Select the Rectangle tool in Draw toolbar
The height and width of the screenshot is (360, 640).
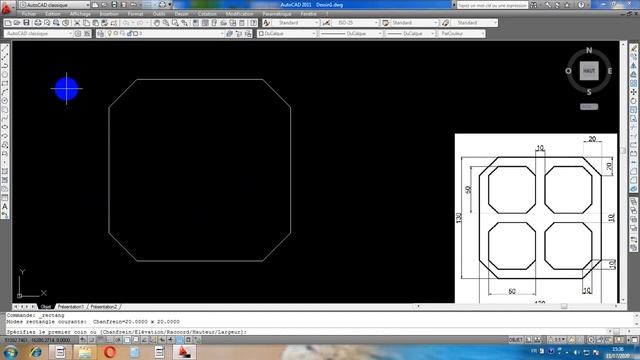(x=5, y=83)
